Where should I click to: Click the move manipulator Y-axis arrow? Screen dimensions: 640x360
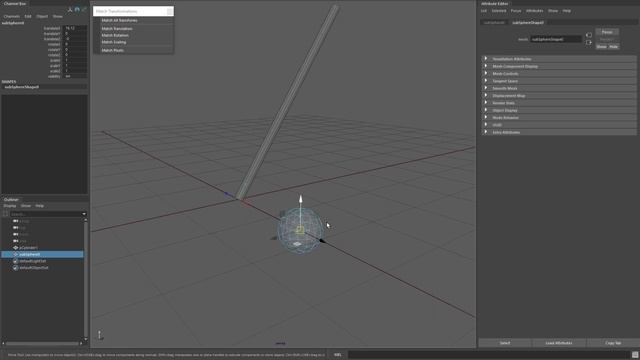coord(301,199)
